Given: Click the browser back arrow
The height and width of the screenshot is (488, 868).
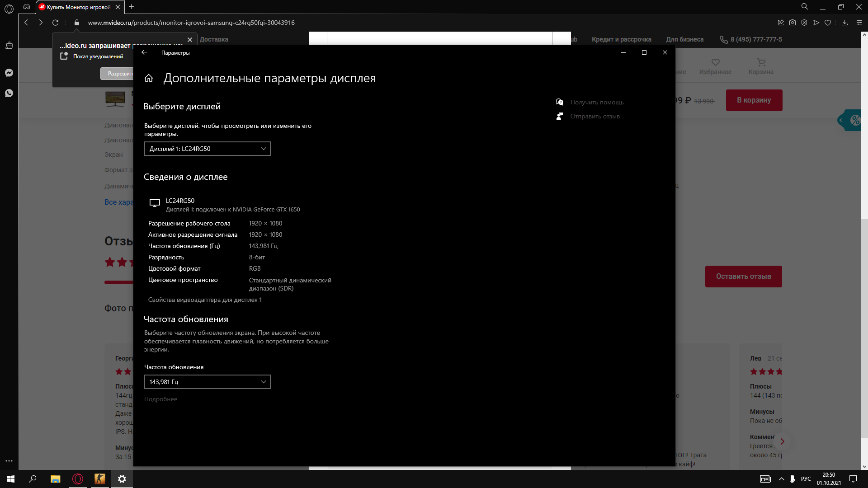Looking at the screenshot, I should pos(26,23).
